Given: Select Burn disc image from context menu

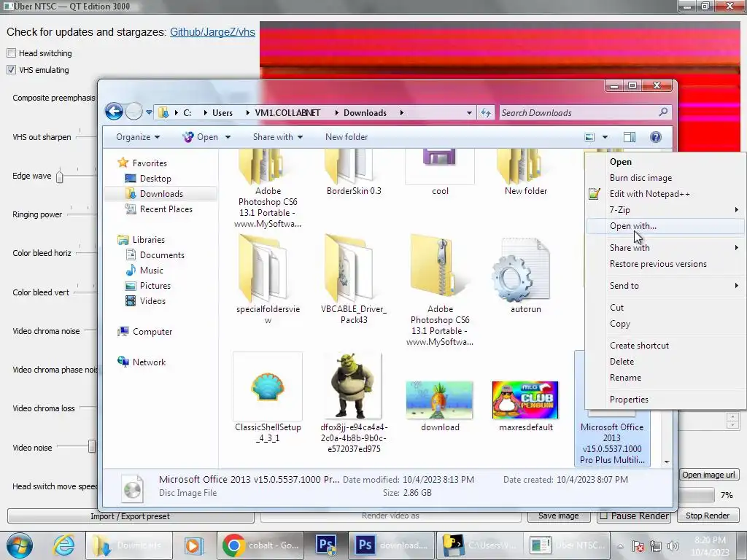Looking at the screenshot, I should 666,178.
